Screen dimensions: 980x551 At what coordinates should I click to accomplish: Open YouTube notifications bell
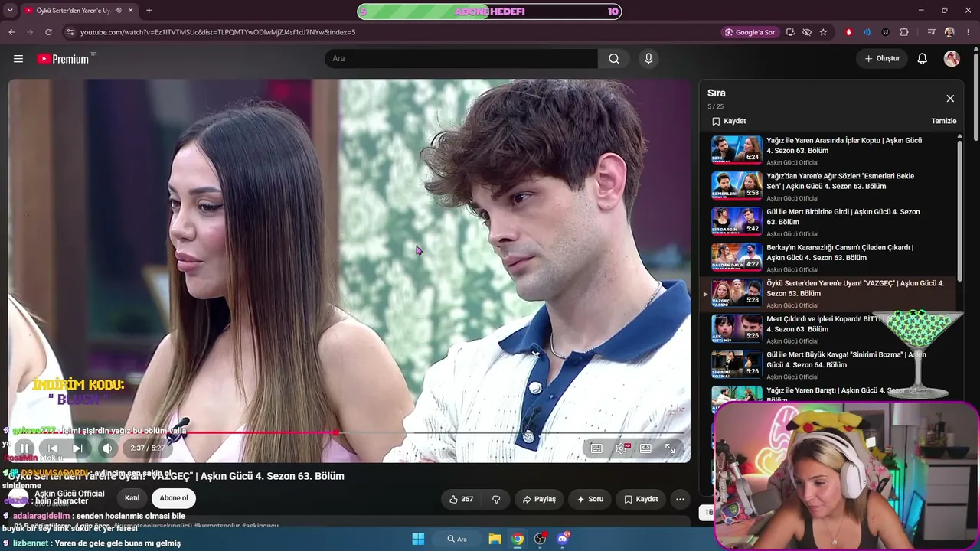coord(923,59)
